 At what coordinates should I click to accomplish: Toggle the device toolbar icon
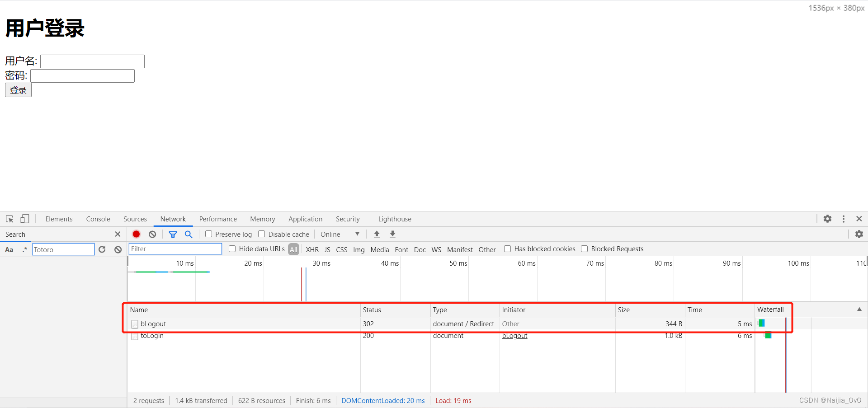click(25, 219)
